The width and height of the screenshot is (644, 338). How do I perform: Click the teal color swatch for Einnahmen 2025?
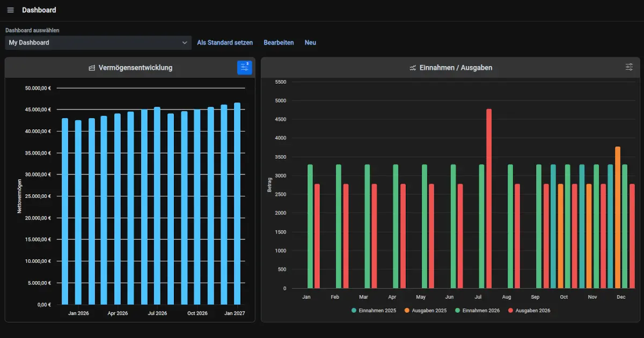[354, 311]
